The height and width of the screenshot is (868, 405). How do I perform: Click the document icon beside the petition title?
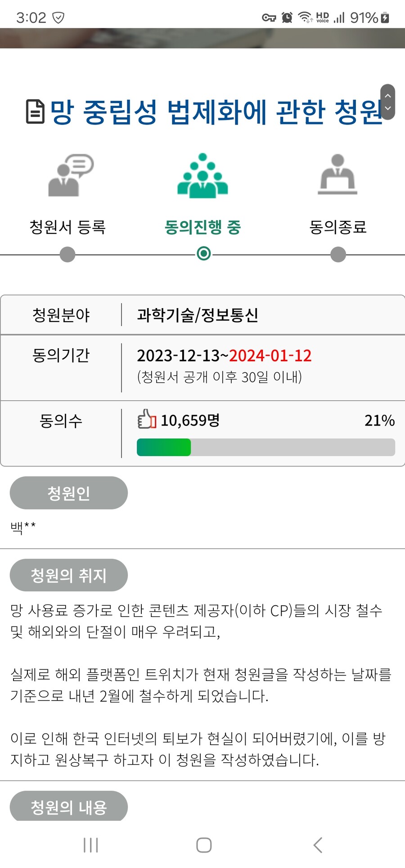click(35, 110)
